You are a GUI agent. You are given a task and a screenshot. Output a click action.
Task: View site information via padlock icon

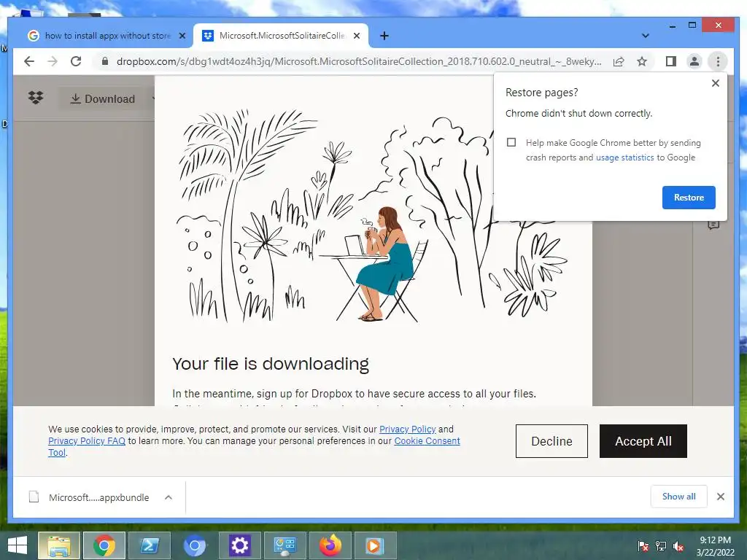tap(105, 61)
